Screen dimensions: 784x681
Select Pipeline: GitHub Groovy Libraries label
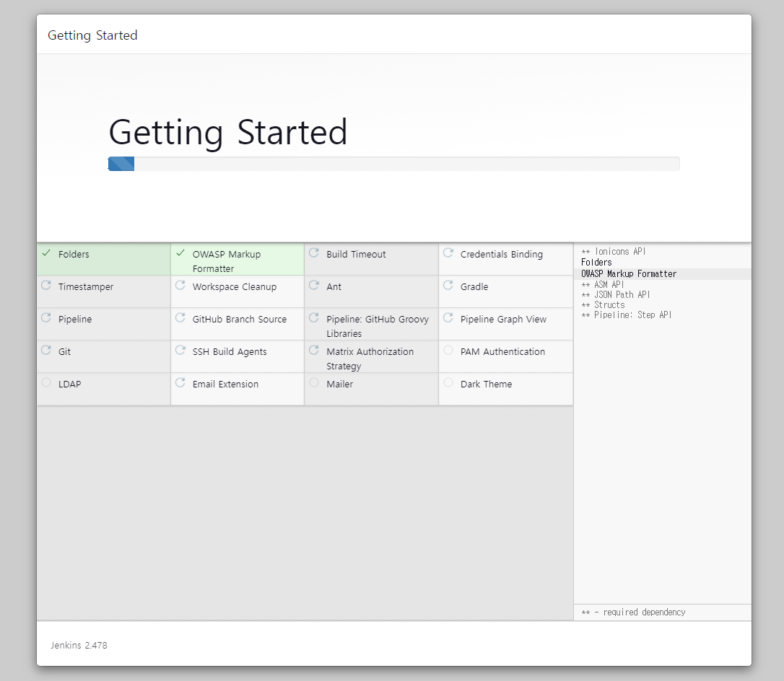tap(378, 326)
